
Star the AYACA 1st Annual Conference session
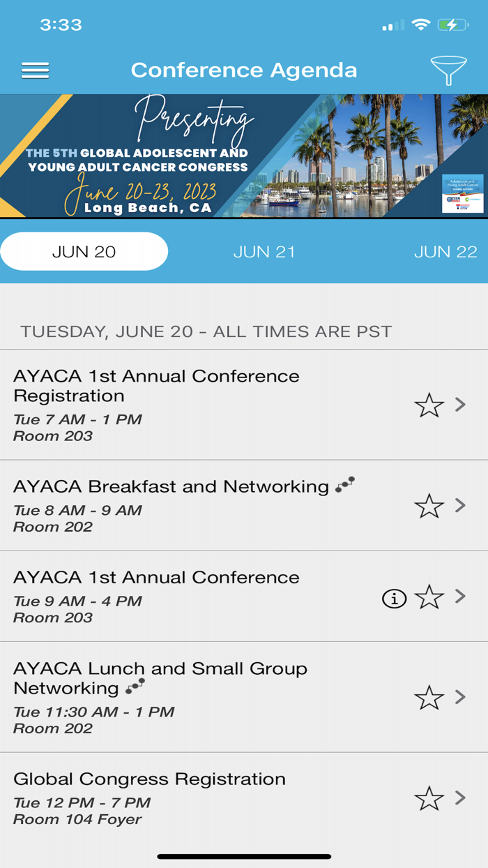pyautogui.click(x=429, y=597)
